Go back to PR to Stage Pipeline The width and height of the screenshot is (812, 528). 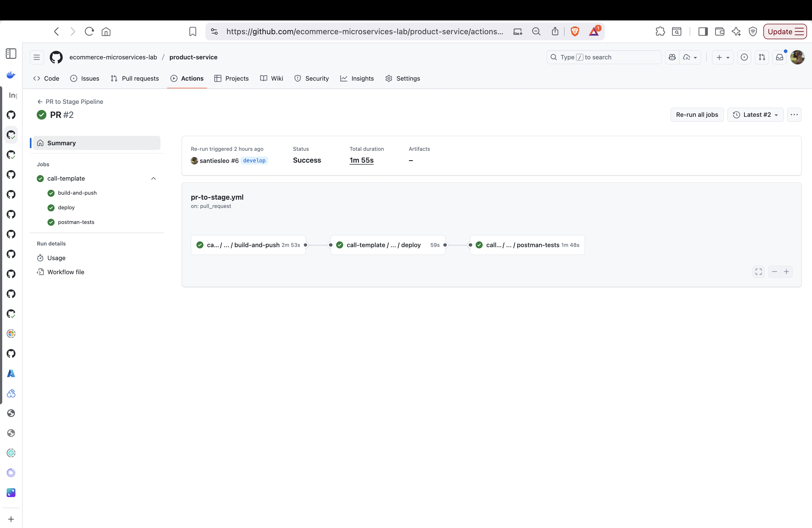point(70,102)
